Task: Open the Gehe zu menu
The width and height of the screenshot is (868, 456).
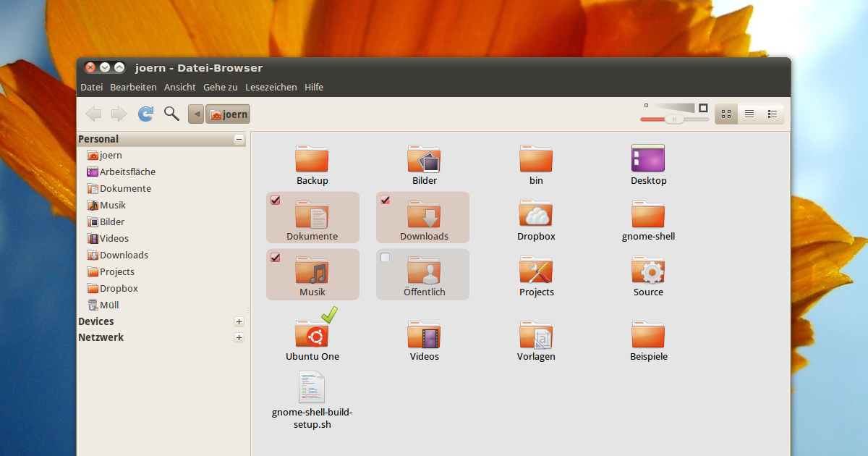Action: (x=221, y=87)
